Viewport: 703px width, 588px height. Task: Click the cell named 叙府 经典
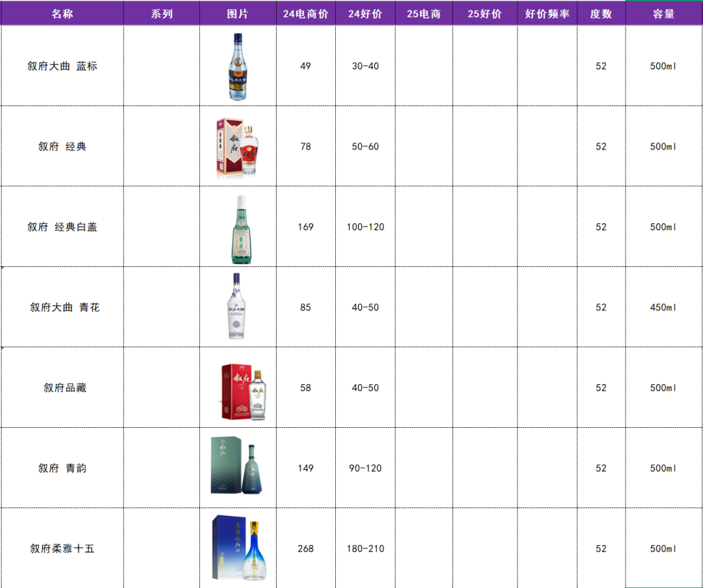[x=62, y=147]
